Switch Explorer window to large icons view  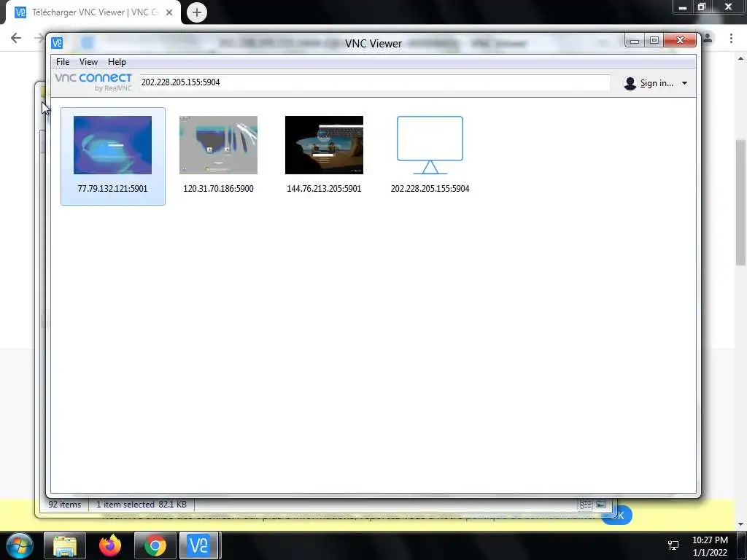pos(601,505)
